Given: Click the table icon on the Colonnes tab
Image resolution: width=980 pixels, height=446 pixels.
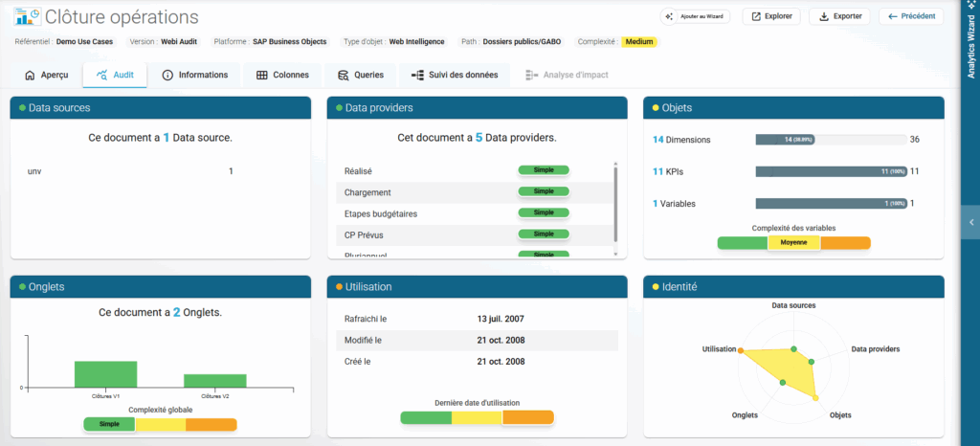Looking at the screenshot, I should pyautogui.click(x=262, y=75).
